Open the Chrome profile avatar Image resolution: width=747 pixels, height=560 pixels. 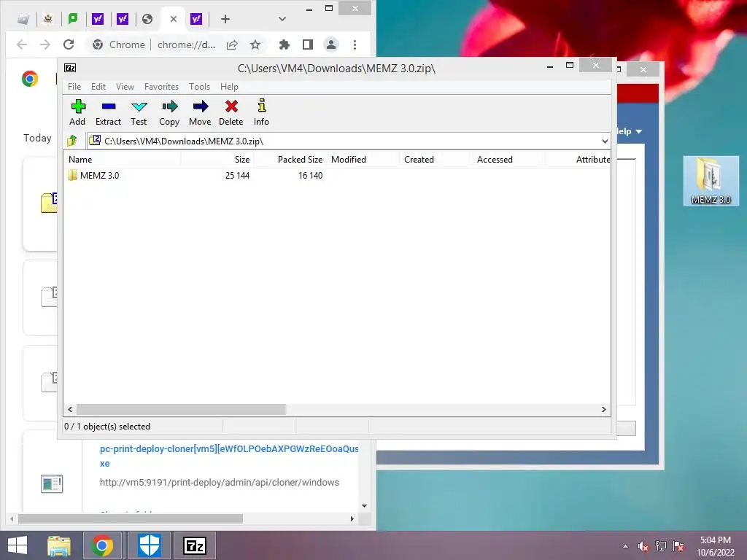pyautogui.click(x=330, y=44)
